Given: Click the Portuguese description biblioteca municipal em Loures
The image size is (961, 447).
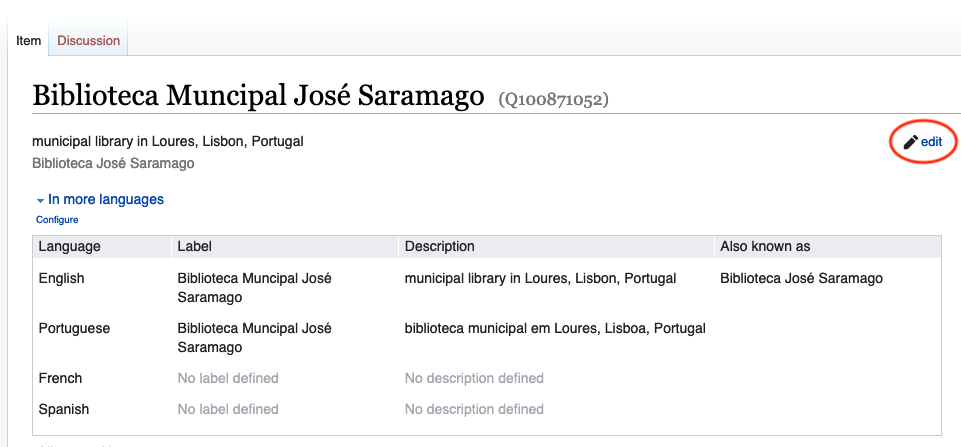Looking at the screenshot, I should [555, 329].
